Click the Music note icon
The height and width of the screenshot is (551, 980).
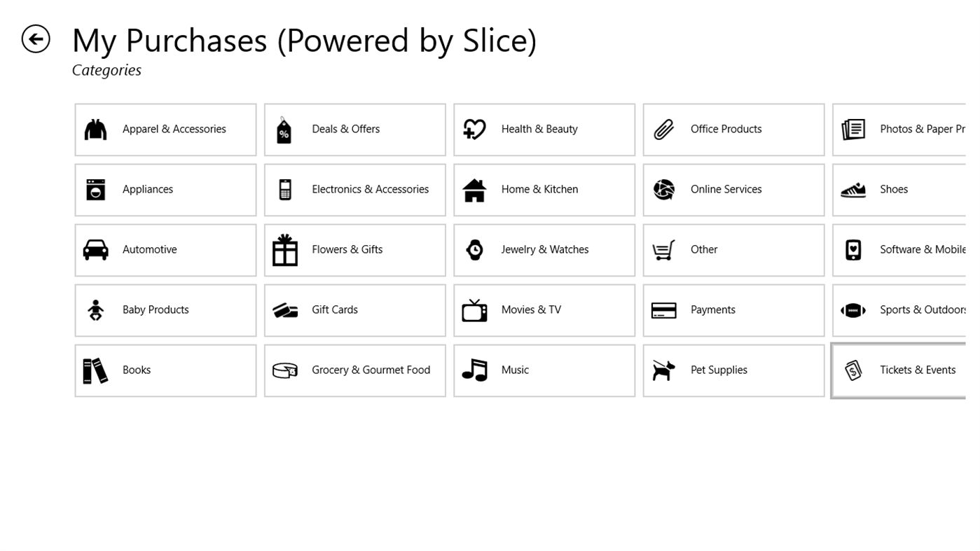[x=474, y=370]
